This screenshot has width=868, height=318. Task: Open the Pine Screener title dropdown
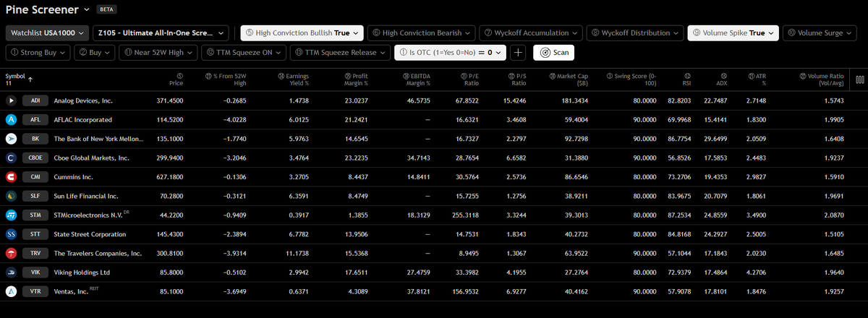pos(47,10)
